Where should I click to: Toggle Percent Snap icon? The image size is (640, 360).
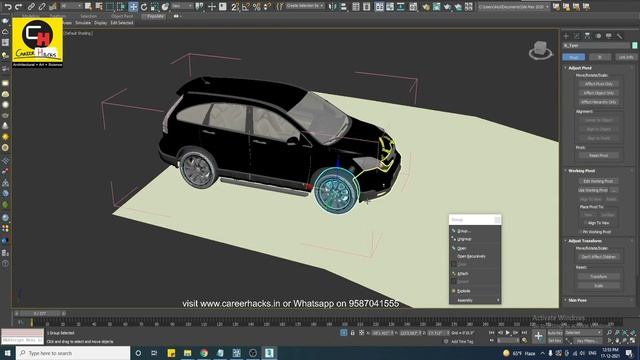pyautogui.click(x=256, y=7)
